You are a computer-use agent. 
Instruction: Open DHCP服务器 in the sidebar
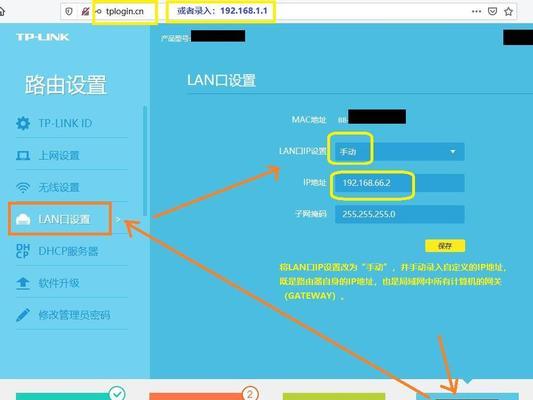click(72, 251)
